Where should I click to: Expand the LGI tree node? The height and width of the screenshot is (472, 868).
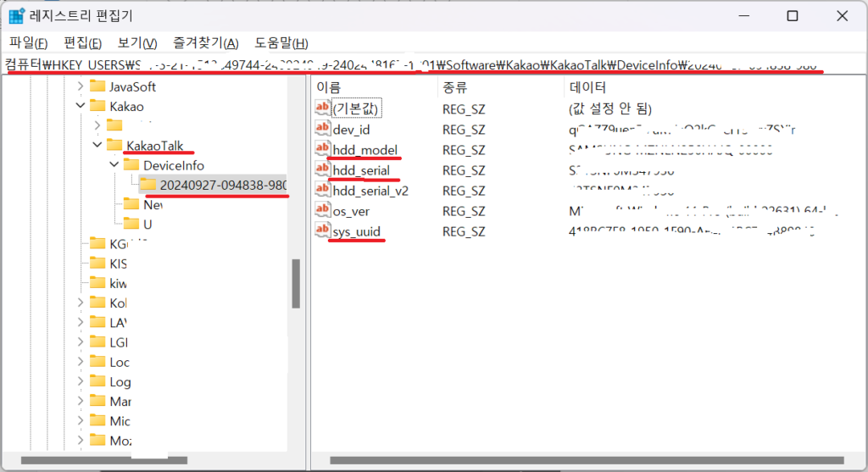pos(81,342)
